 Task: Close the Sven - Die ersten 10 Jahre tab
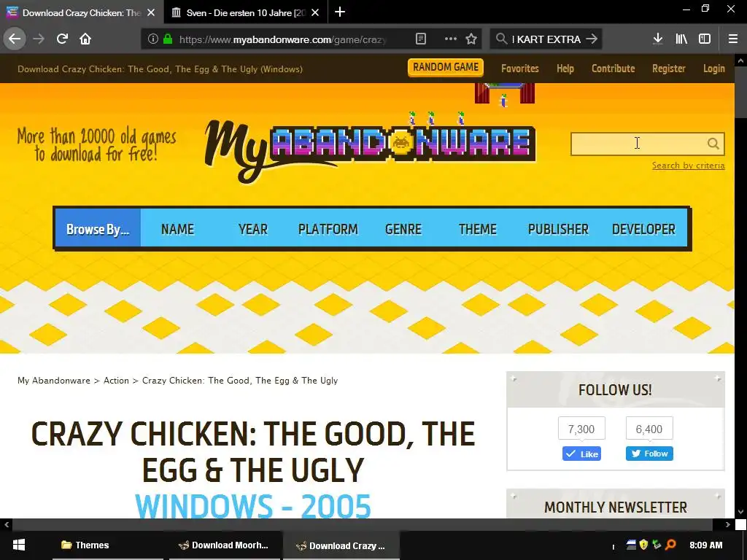coord(315,12)
